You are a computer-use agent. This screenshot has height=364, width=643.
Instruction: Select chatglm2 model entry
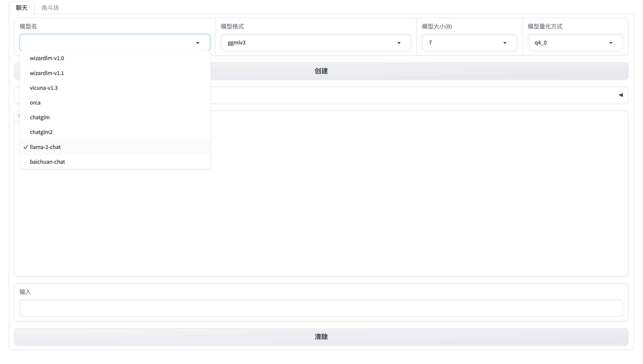coord(41,132)
